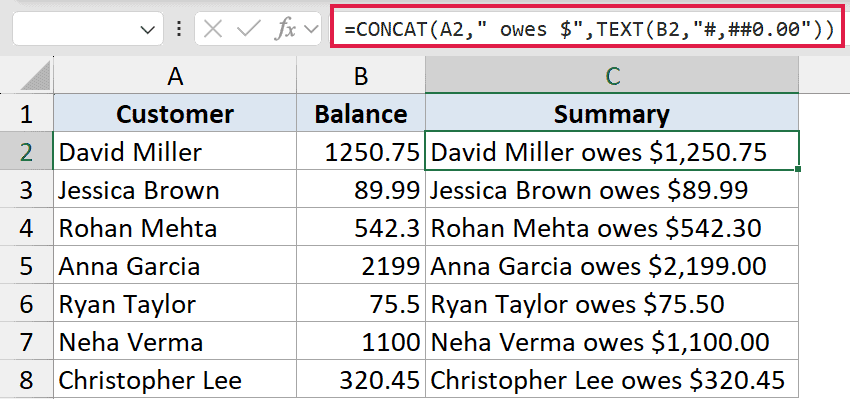Select cell Rohan Mehta owes $542.30

coord(612,228)
